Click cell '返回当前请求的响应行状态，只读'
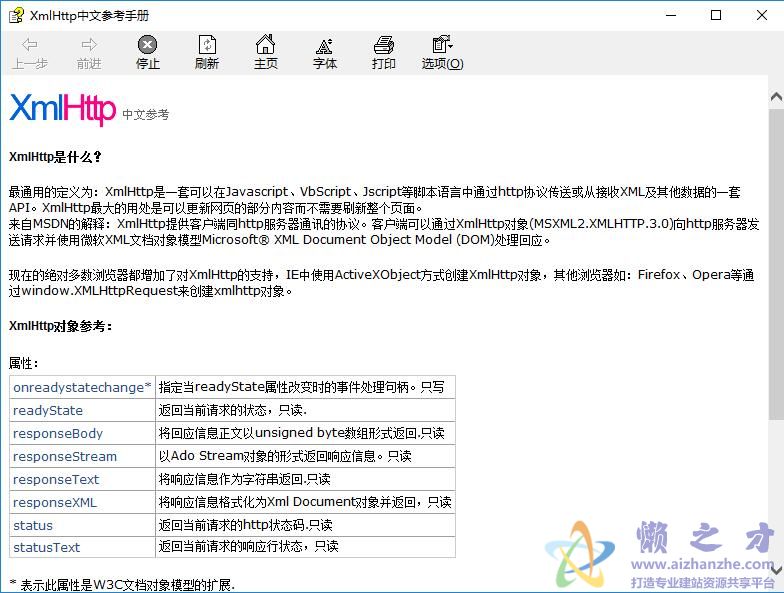This screenshot has height=593, width=784. [x=306, y=547]
